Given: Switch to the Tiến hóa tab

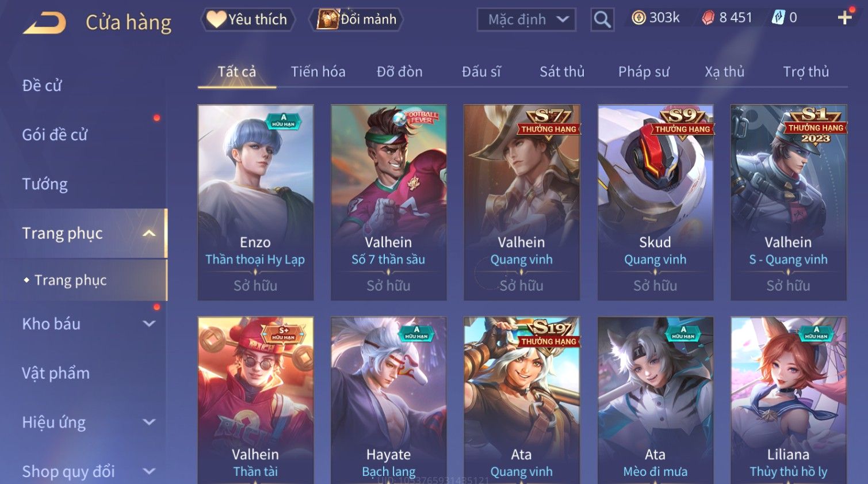Looking at the screenshot, I should (x=318, y=72).
